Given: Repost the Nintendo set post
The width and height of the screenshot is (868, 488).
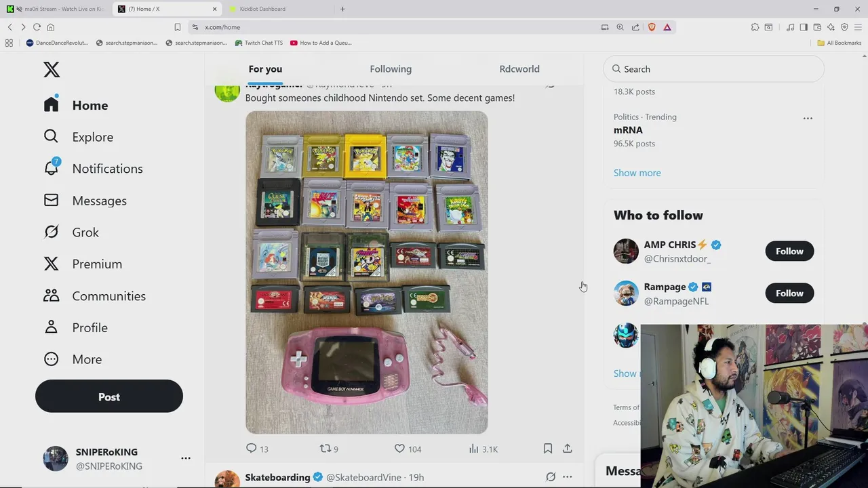Looking at the screenshot, I should pyautogui.click(x=329, y=449).
